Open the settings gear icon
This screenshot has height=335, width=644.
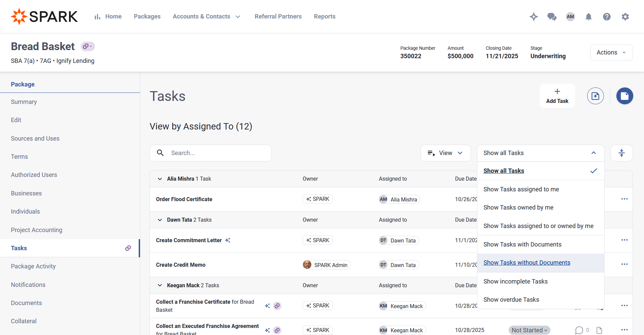625,16
